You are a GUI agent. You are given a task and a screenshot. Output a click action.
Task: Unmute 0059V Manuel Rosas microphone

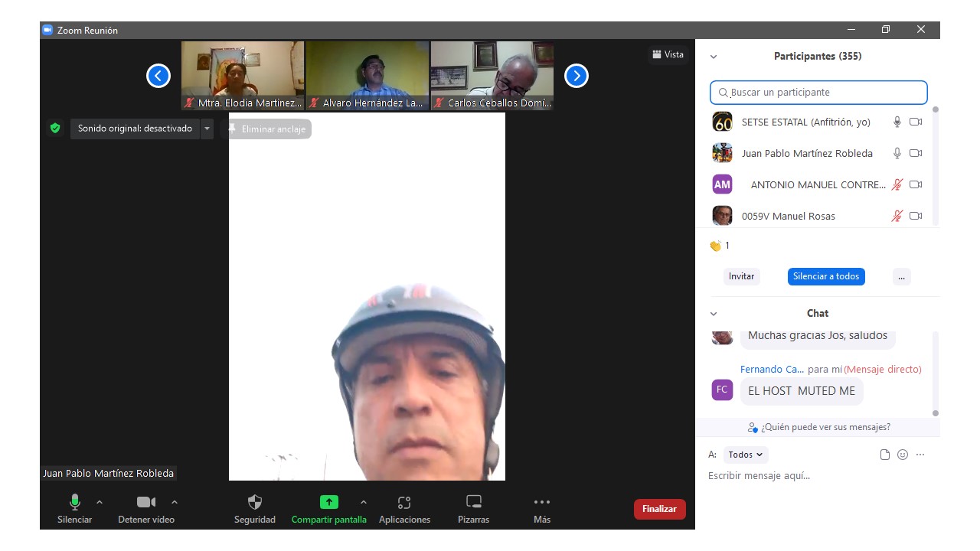pyautogui.click(x=897, y=216)
